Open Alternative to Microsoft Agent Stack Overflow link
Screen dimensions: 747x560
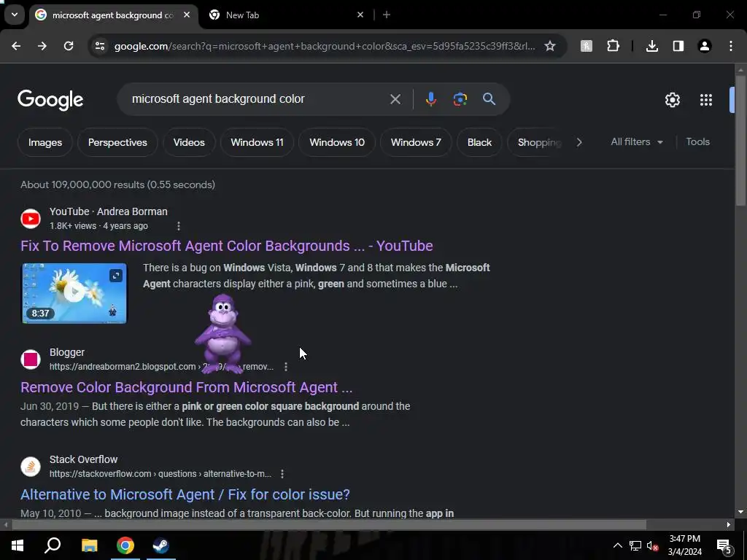point(185,494)
